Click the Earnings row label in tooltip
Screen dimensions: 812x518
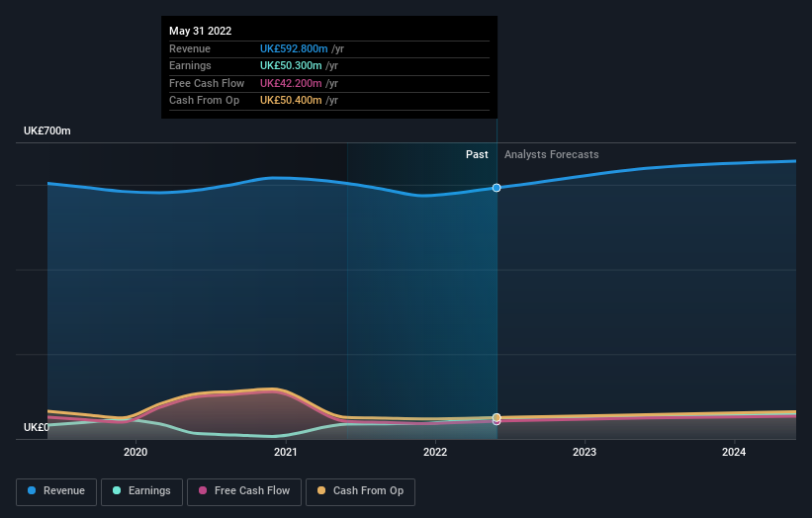[190, 65]
